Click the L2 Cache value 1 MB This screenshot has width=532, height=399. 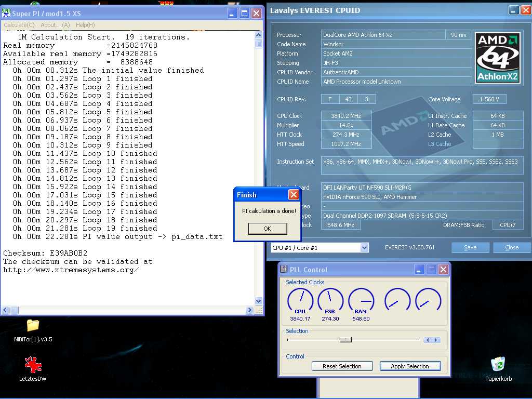pos(498,135)
